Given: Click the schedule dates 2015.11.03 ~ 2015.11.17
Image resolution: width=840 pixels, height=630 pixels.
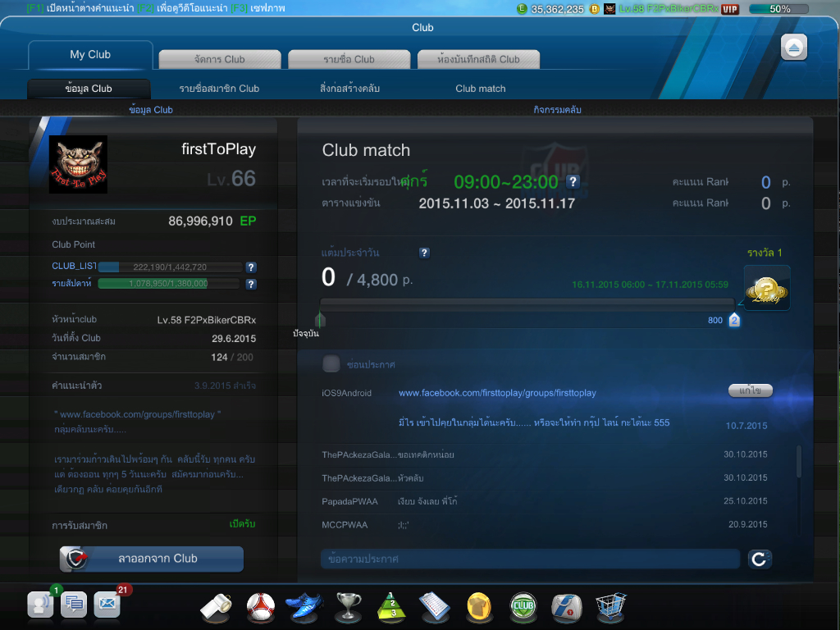Looking at the screenshot, I should (496, 203).
